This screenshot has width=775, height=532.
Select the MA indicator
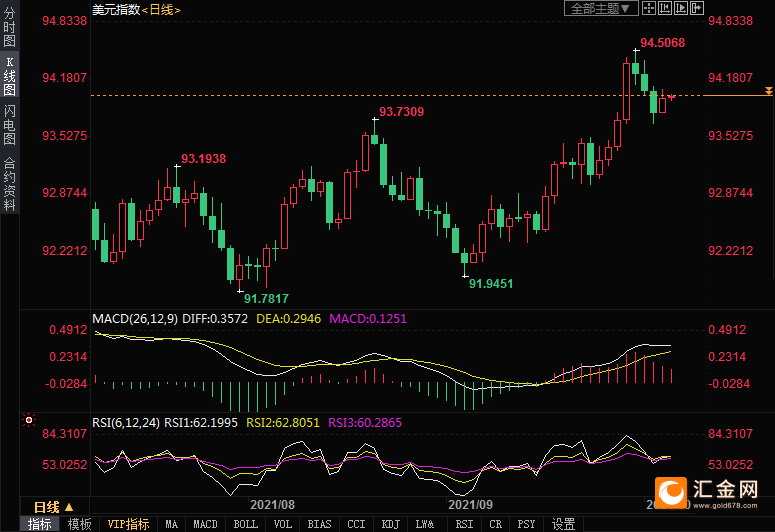coord(172,524)
